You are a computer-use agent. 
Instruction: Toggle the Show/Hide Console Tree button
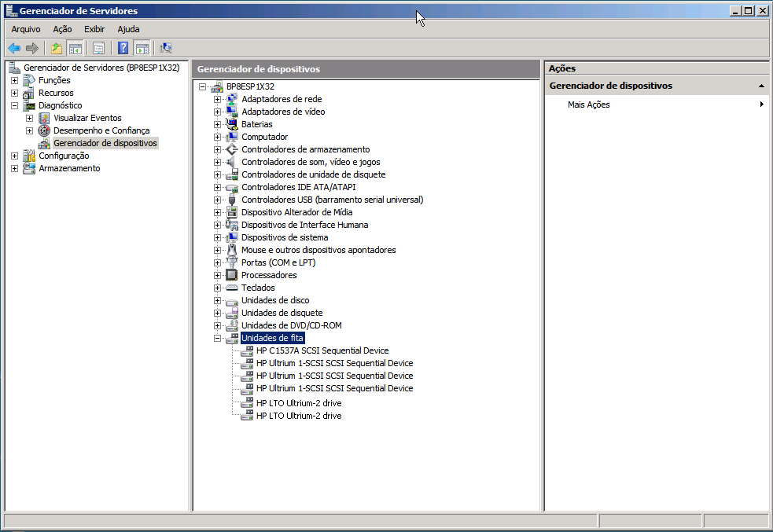(75, 48)
